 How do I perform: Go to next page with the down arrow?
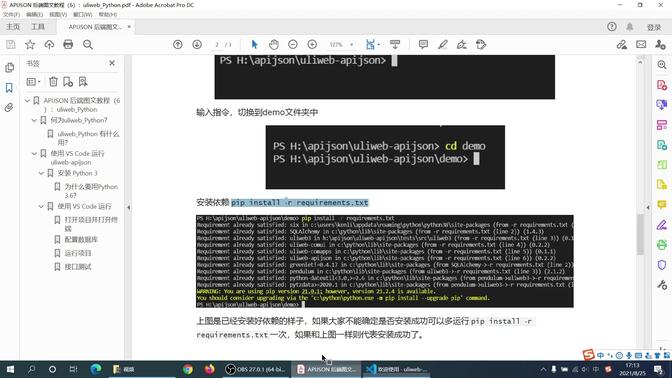(197, 45)
